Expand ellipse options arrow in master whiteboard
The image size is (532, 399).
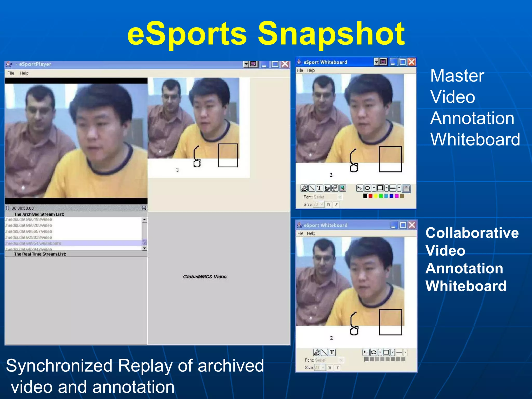pyautogui.click(x=374, y=188)
